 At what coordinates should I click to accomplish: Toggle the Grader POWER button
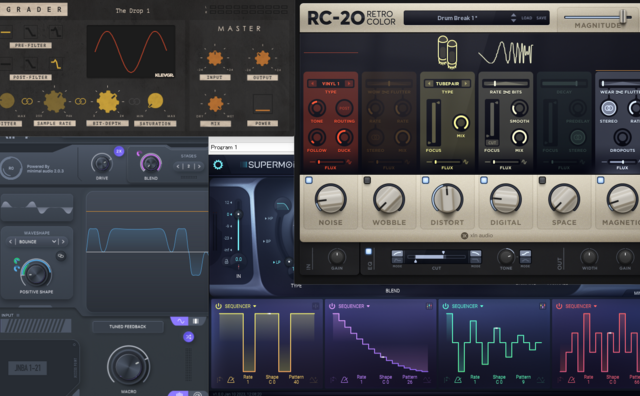point(262,104)
